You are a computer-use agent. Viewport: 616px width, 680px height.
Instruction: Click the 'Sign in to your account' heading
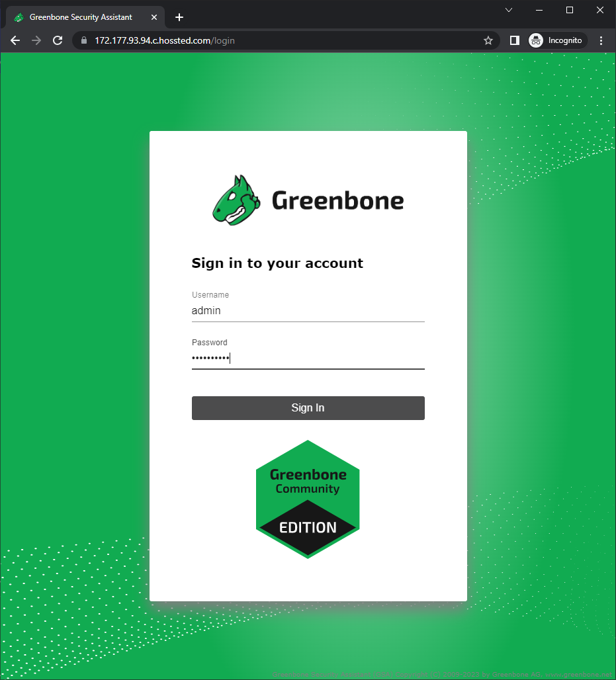coord(277,263)
